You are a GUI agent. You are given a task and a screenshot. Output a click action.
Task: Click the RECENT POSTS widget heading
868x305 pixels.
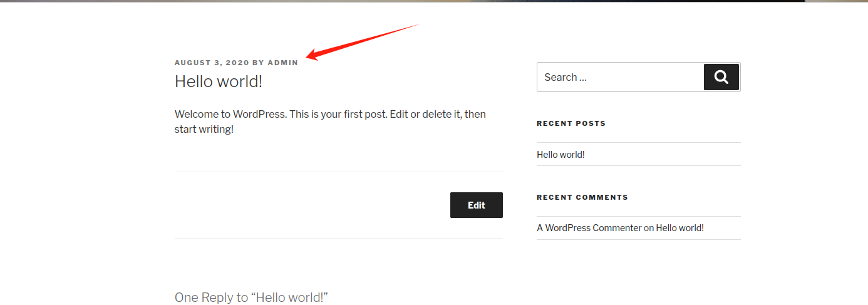(571, 123)
